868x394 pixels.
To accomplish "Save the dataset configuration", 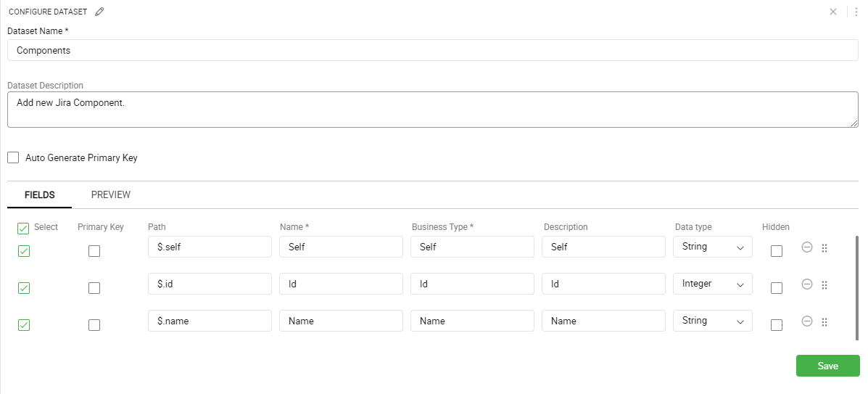I will click(x=827, y=366).
